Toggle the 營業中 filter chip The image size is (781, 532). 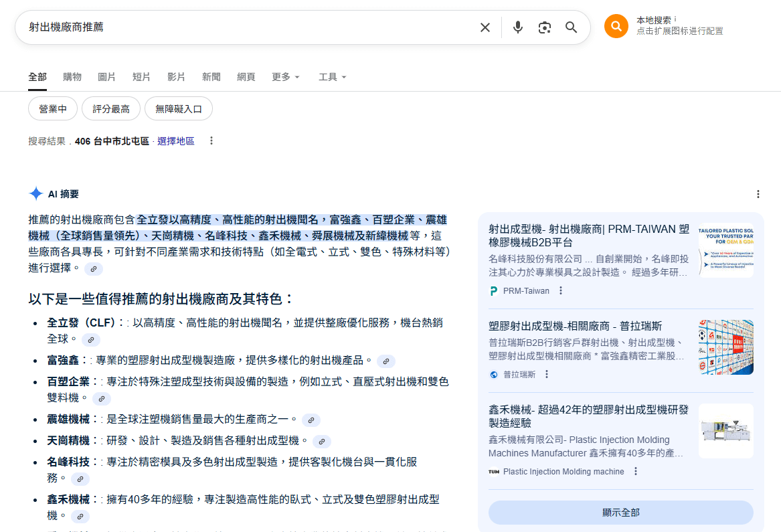tap(53, 108)
